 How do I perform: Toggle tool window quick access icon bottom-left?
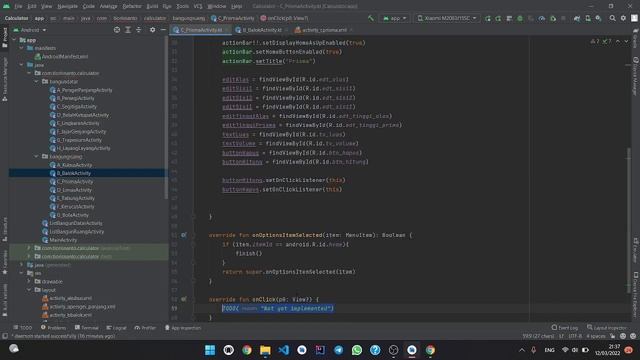[x=5, y=336]
